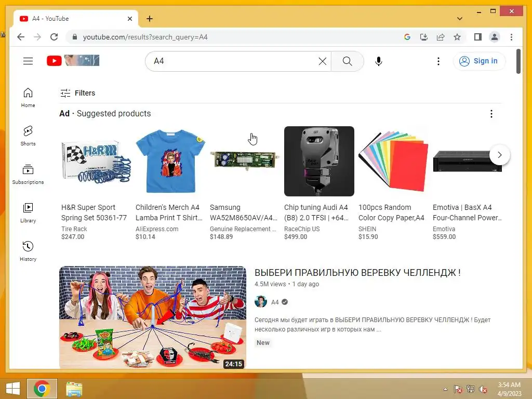Viewport: 532px width, 399px height.
Task: Open the suggested products ad options menu
Action: pyautogui.click(x=491, y=114)
